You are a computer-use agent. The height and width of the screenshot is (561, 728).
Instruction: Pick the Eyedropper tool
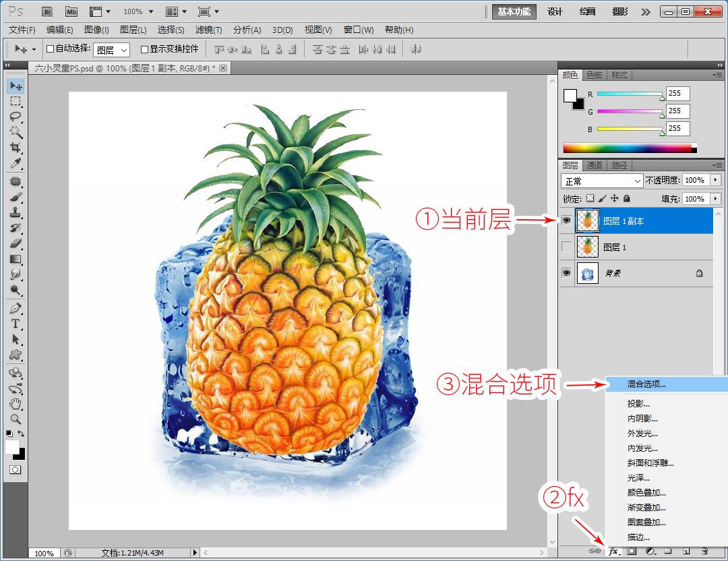tap(16, 164)
